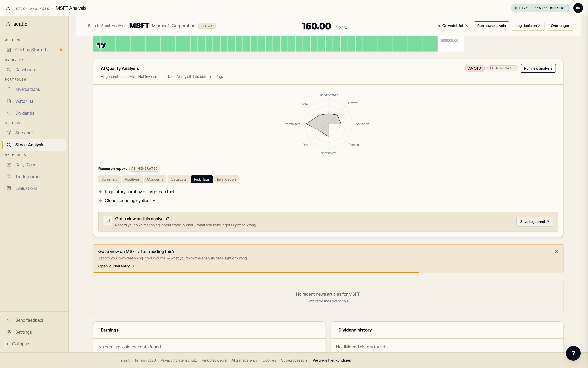Click the Send feedback envelope icon
Image resolution: width=588 pixels, height=368 pixels.
coord(9,320)
